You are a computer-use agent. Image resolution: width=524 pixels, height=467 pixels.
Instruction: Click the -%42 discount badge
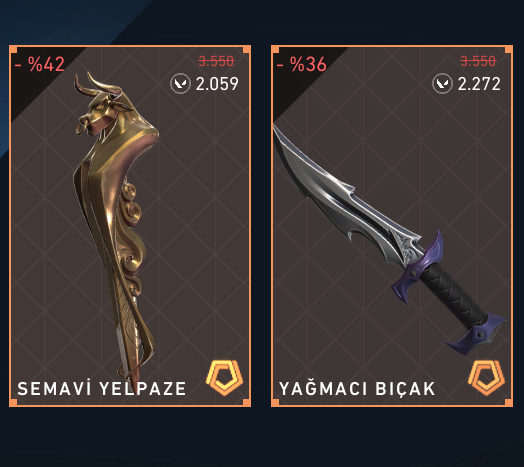coord(39,64)
